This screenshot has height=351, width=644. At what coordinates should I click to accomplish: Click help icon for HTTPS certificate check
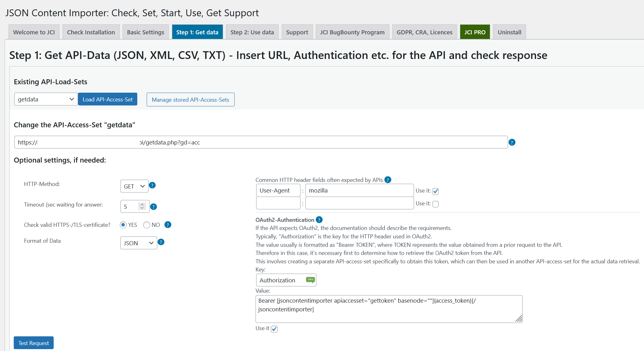coord(168,225)
